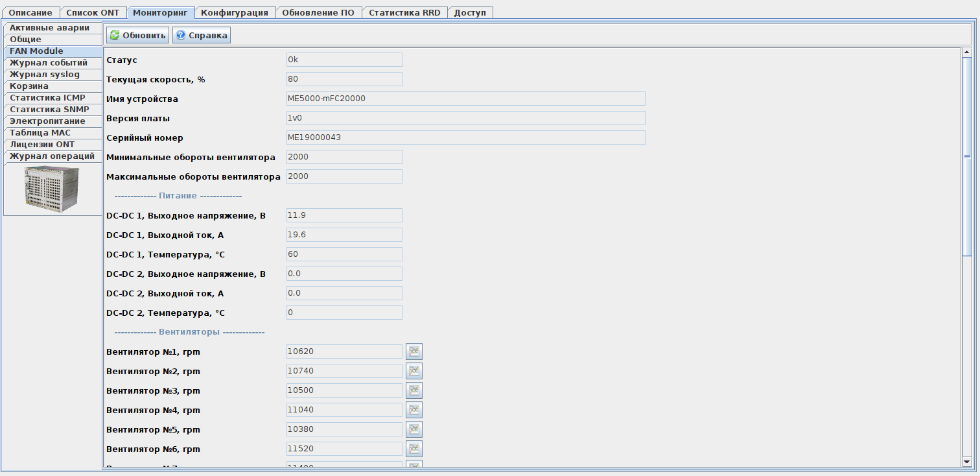Open Электропитание in the side menu
The image size is (980, 476).
(x=53, y=121)
